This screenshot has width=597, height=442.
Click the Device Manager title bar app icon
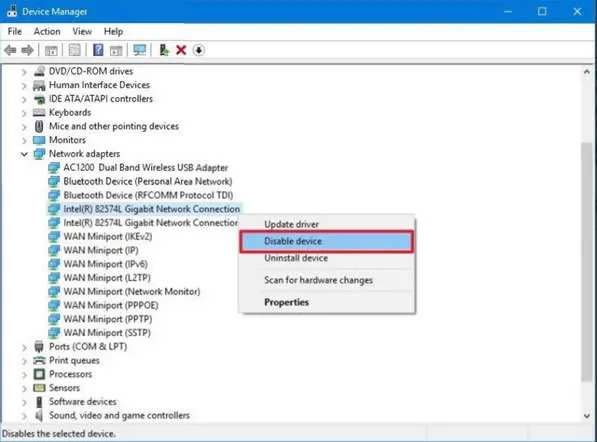(12, 11)
